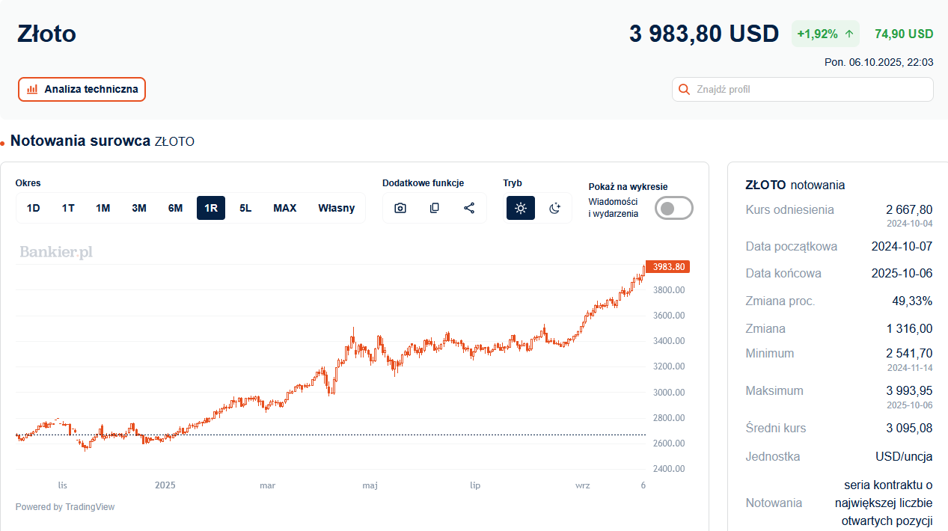Image resolution: width=948 pixels, height=531 pixels.
Task: Take a chart screenshot with the camera icon
Action: 400,208
